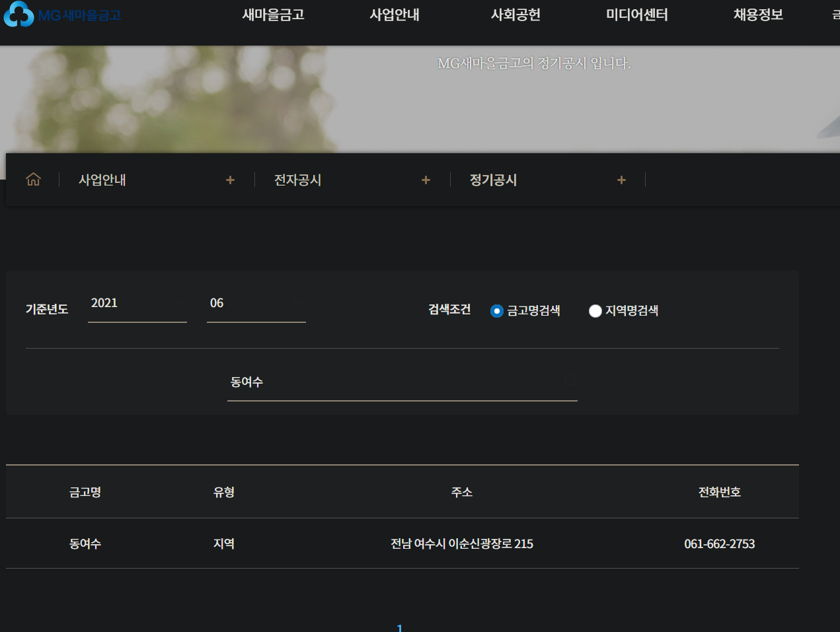Viewport: 840px width, 632px height.
Task: Open the 06 month dropdown
Action: (x=256, y=304)
